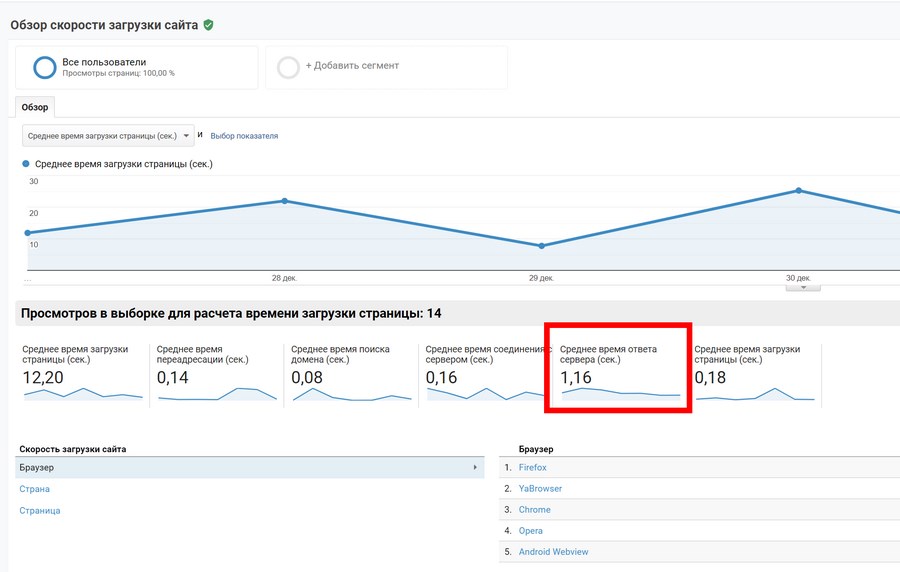
Task: Click the '+ Добавить сегмент' box
Action: click(386, 68)
